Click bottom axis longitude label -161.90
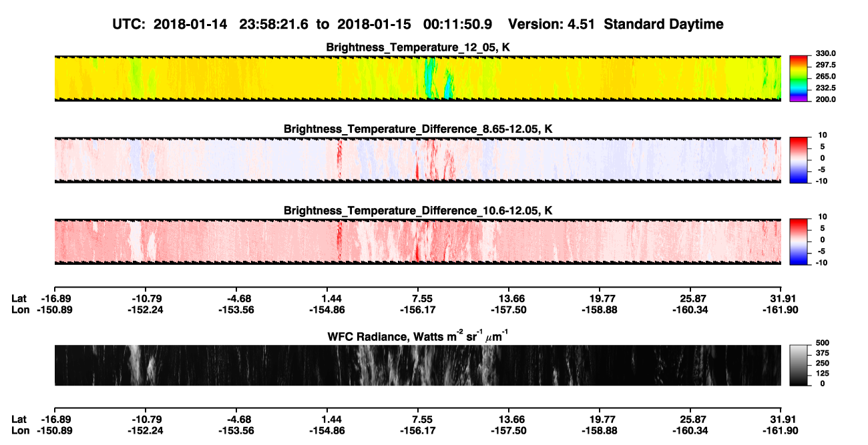 click(781, 430)
